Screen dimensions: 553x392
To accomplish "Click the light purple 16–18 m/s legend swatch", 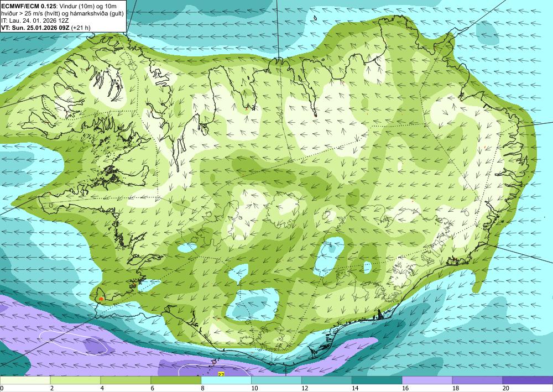I will [x=427, y=380].
